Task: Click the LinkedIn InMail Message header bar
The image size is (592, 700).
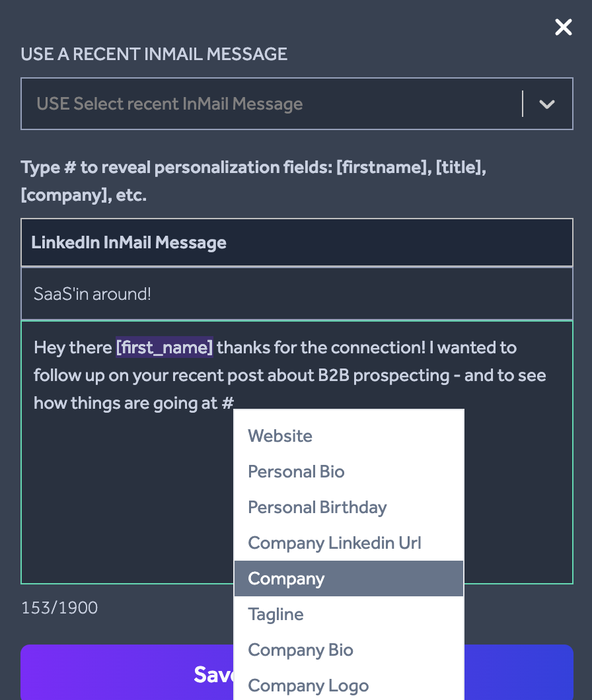Action: click(297, 242)
